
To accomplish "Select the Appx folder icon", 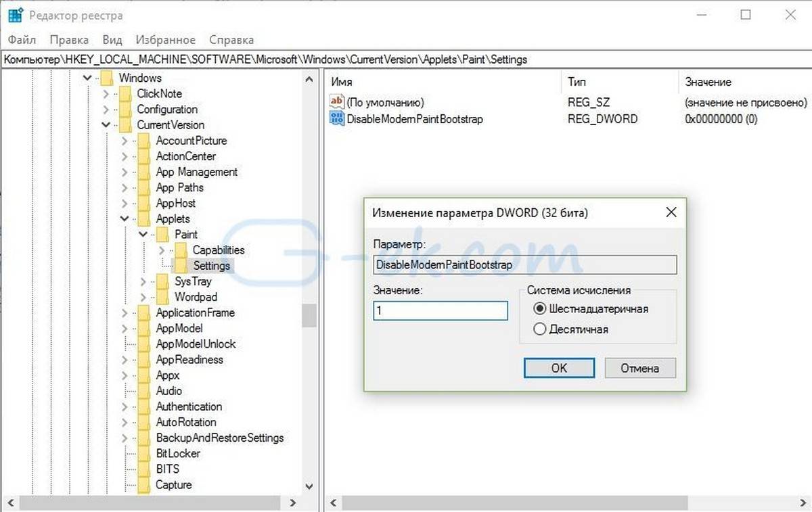I will [144, 375].
